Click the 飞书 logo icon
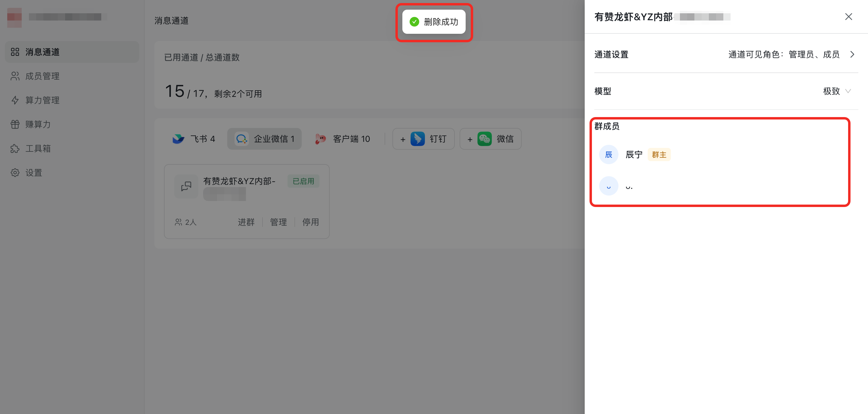This screenshot has height=414, width=868. click(x=178, y=139)
